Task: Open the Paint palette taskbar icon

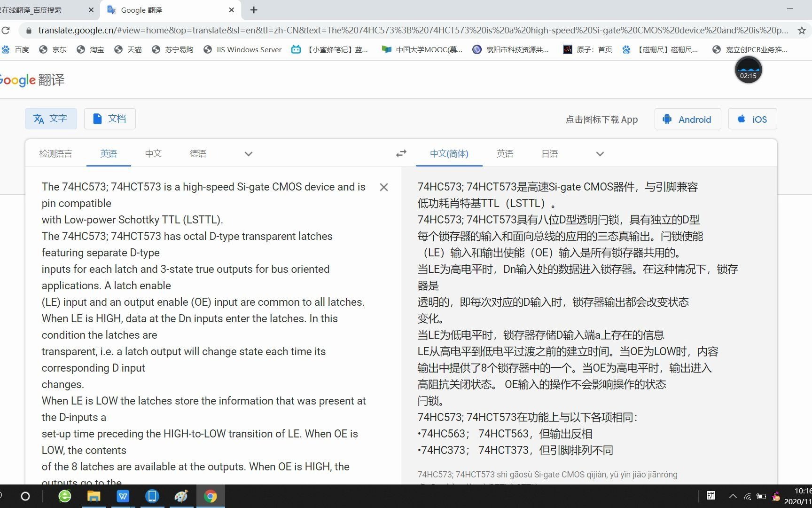Action: click(x=181, y=496)
